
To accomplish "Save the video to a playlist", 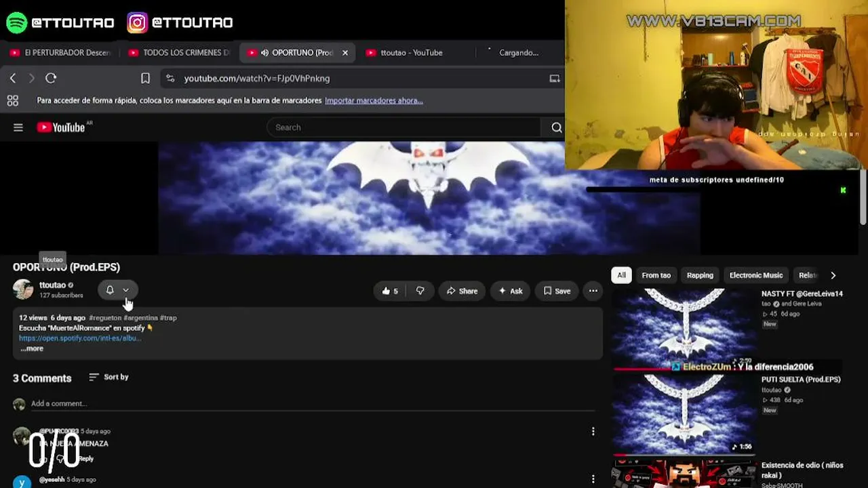I will tap(557, 291).
